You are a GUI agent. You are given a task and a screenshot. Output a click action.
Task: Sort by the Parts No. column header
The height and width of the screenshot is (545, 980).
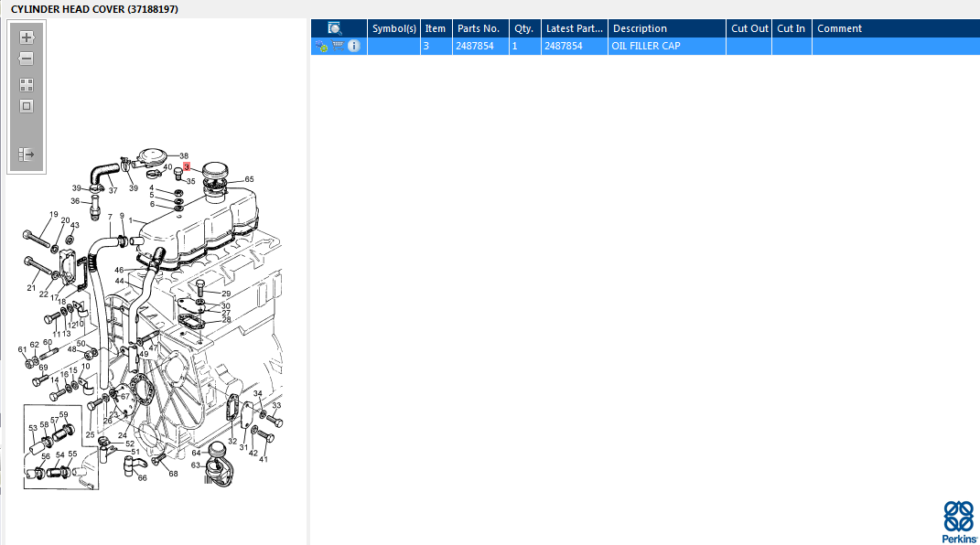[x=479, y=28]
